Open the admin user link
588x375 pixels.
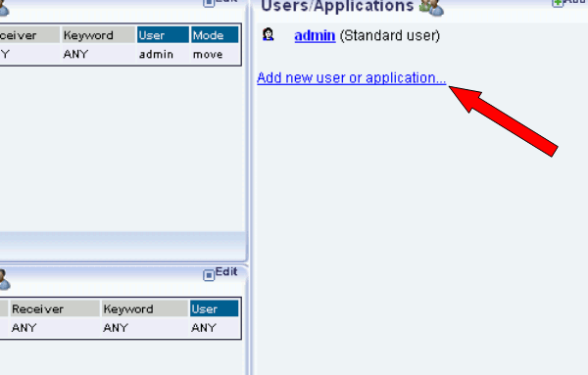315,35
